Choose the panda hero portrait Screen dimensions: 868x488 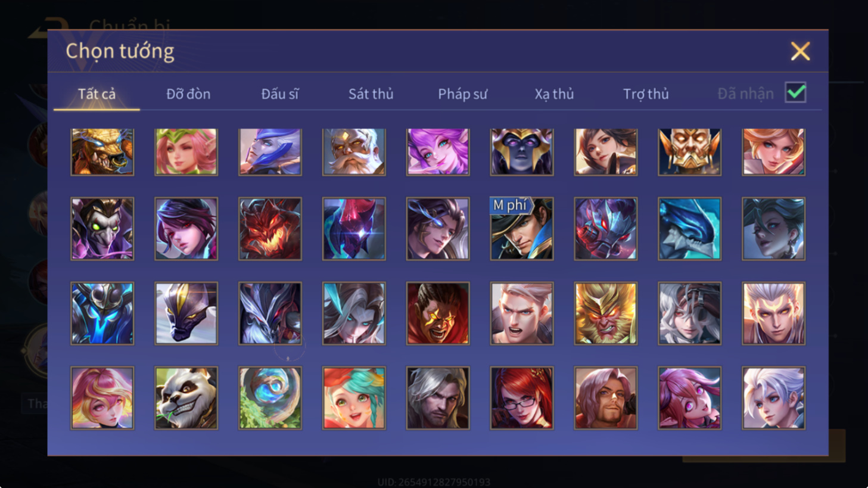tap(186, 398)
